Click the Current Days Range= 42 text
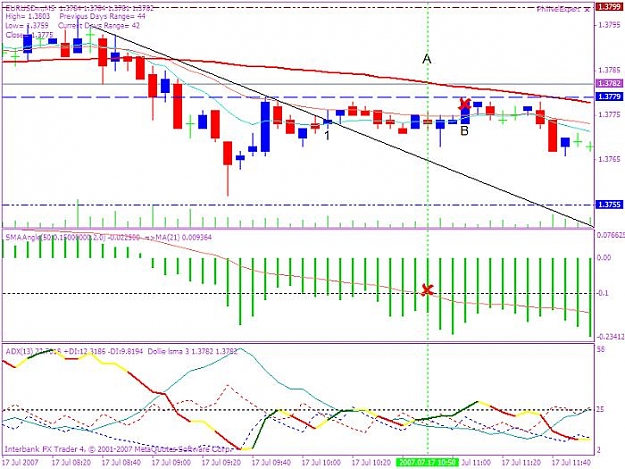 click(99, 26)
